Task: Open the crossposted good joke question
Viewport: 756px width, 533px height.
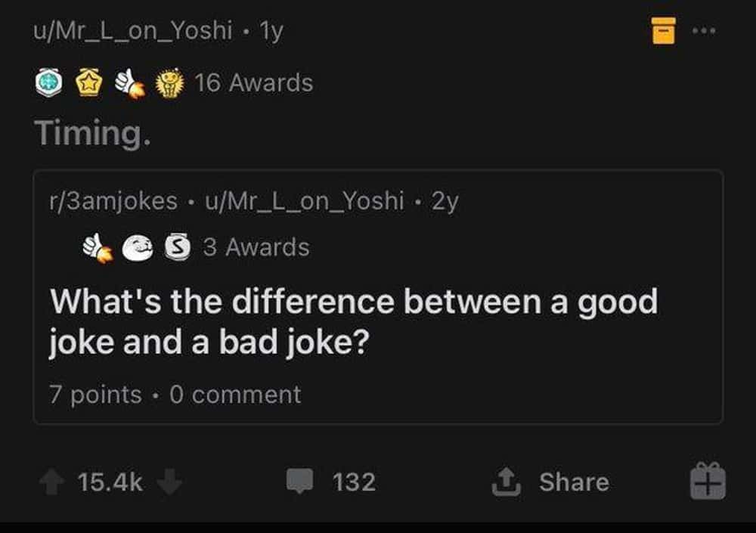Action: tap(353, 323)
